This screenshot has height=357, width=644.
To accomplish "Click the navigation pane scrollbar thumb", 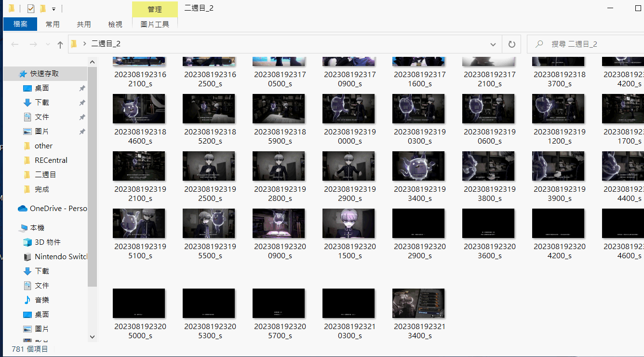I will [x=93, y=176].
